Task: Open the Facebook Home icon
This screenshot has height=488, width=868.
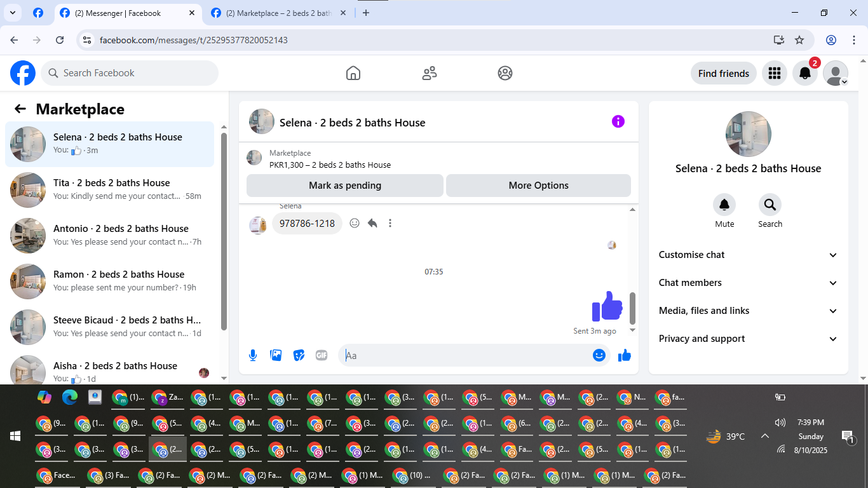Action: (x=353, y=73)
